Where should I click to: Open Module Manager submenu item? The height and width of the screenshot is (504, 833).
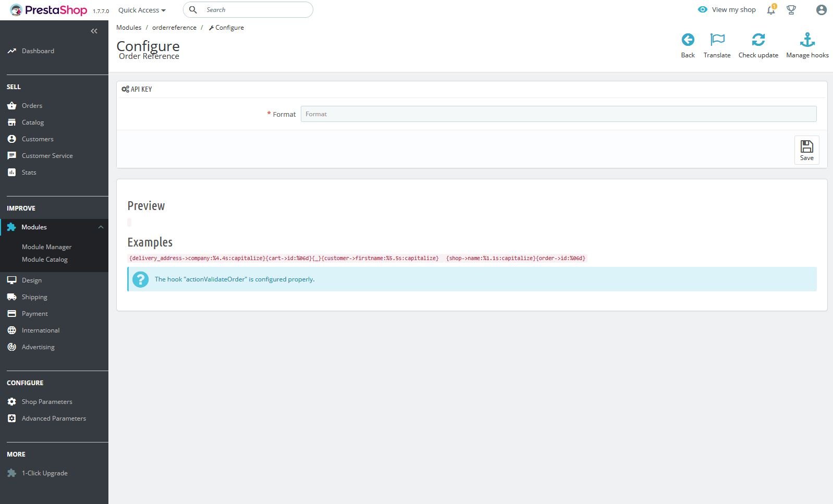click(x=47, y=247)
